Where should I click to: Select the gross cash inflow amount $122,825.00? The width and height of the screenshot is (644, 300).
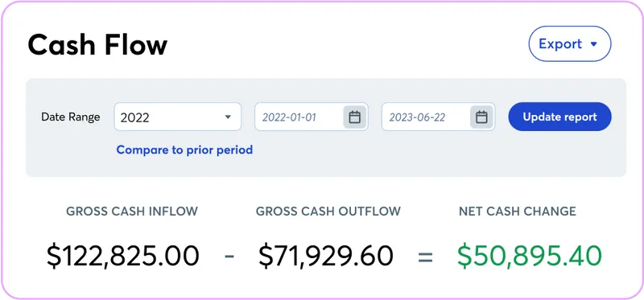(x=123, y=256)
